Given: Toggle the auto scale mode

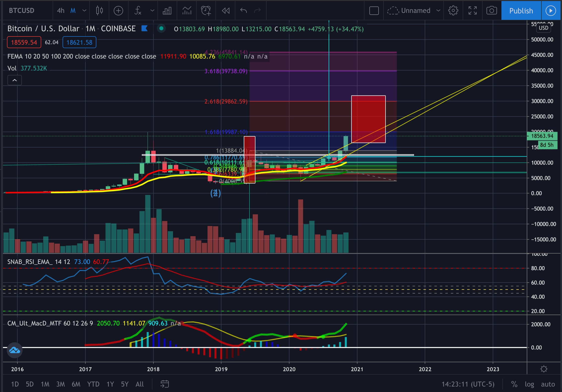Looking at the screenshot, I should click(548, 384).
